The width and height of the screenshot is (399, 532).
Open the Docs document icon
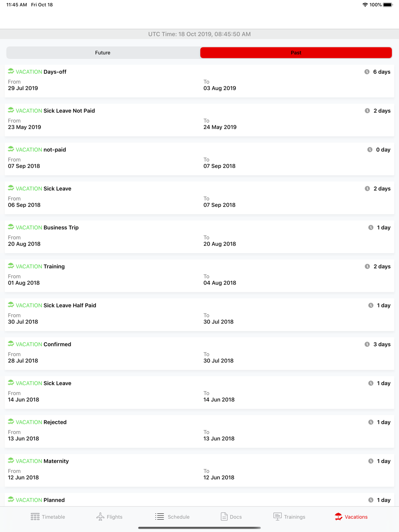224,516
